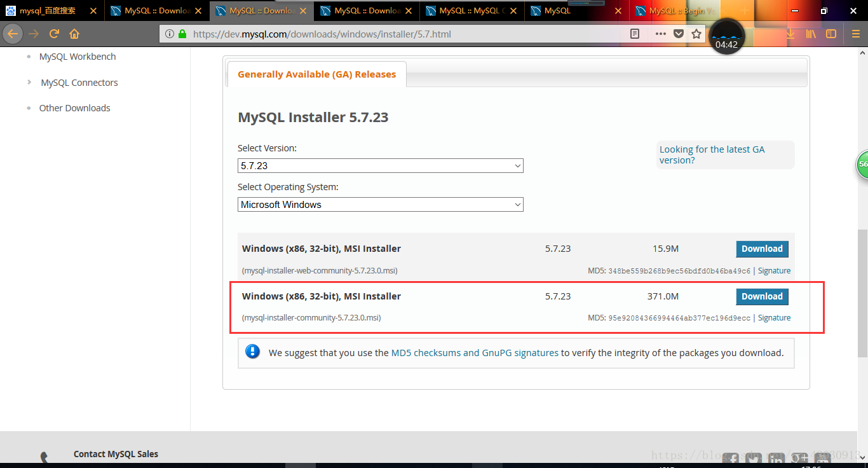Open the Other Downloads sidebar link
Screen dimensions: 868x468
[75, 108]
